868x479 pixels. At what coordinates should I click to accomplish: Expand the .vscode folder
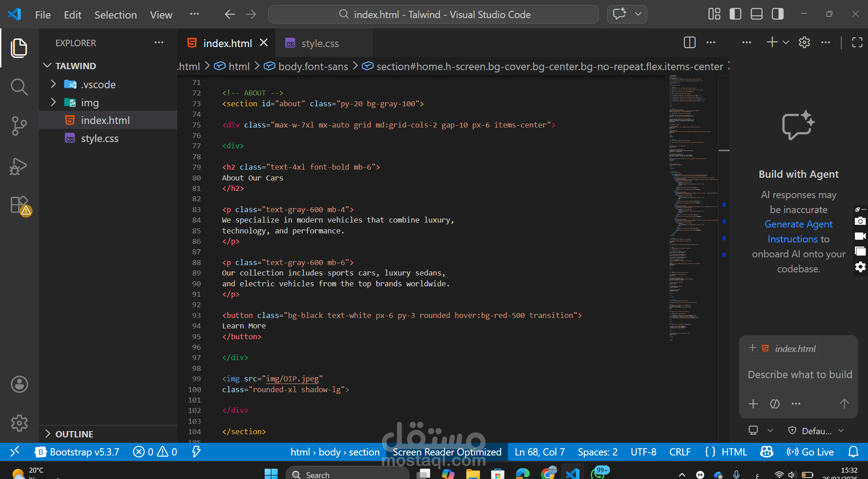pos(109,85)
